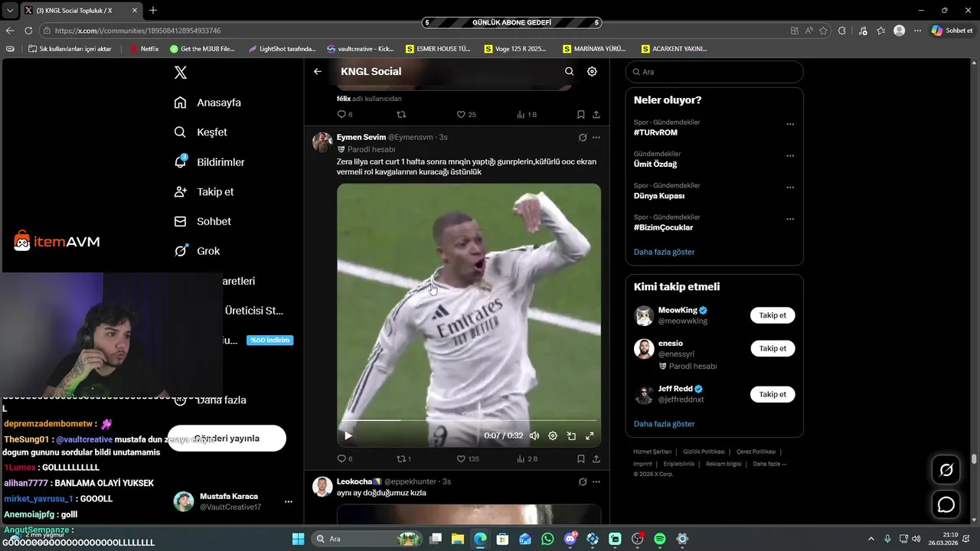Screen dimensions: 980x551
Task: Open the floating Grok button
Action: point(946,470)
